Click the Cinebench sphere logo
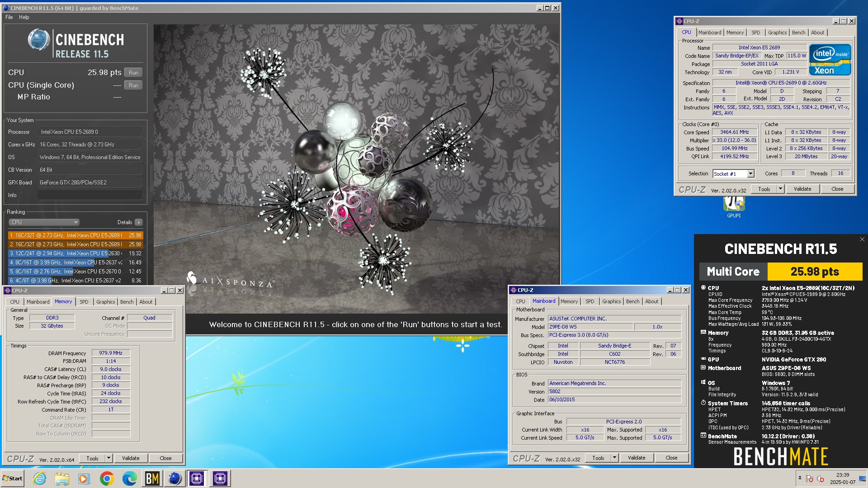Screen dimensions: 868x488 tap(39, 40)
